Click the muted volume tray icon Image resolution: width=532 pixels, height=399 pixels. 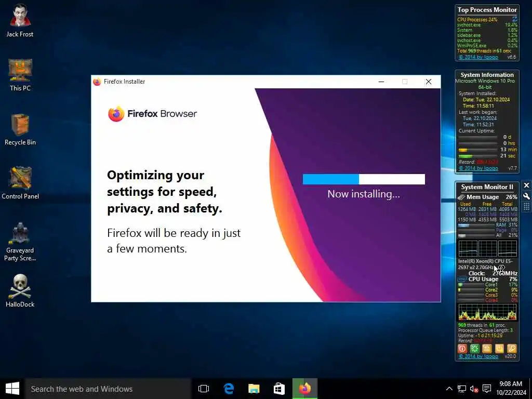point(474,389)
